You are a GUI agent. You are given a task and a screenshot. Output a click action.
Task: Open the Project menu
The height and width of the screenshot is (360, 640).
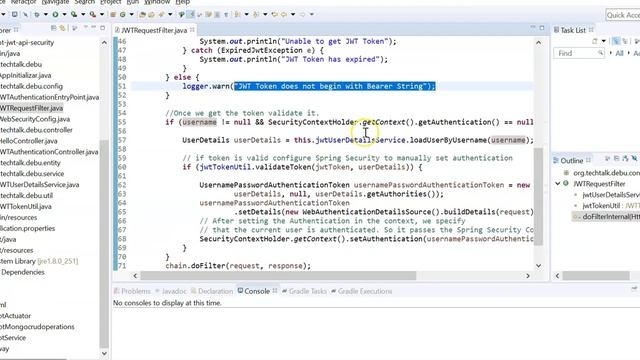click(111, 2)
